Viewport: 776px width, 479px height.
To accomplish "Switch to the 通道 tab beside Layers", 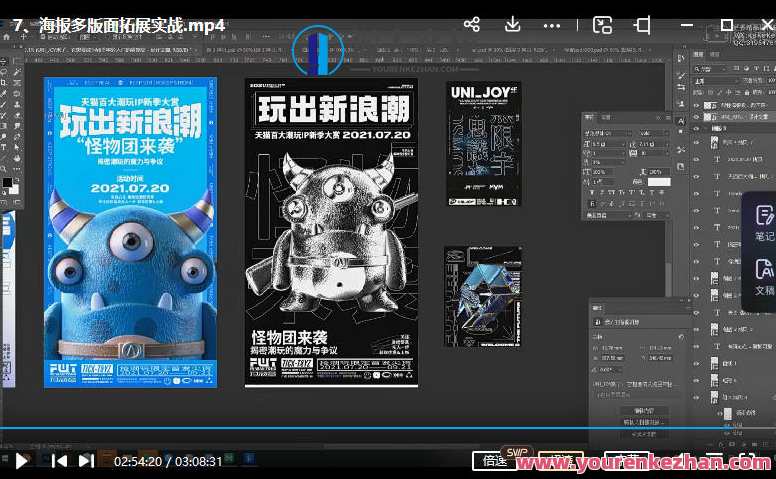I will pos(715,54).
